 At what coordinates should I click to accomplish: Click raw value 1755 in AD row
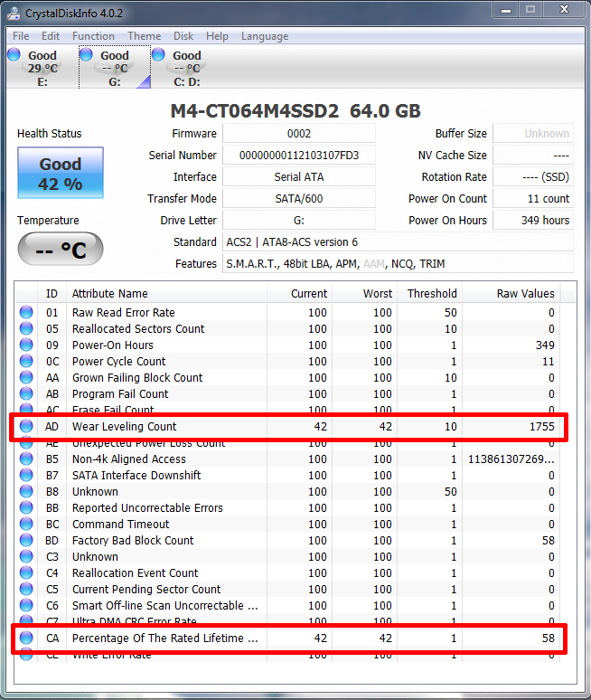542,427
